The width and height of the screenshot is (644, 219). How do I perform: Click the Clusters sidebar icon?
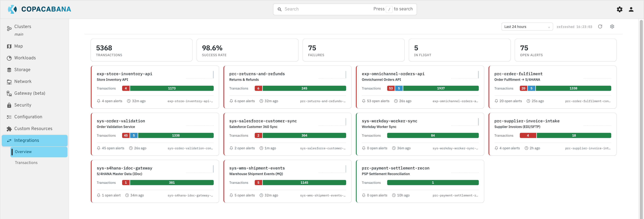(x=9, y=28)
